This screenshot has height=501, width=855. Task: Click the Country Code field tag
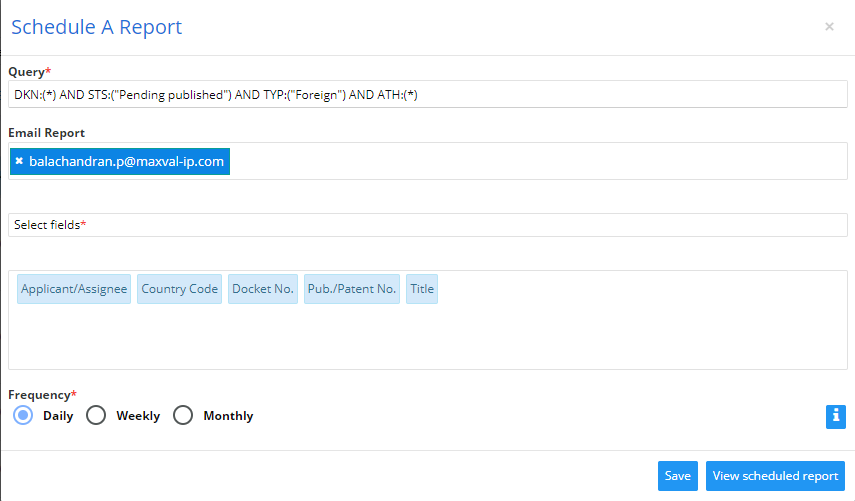[179, 289]
